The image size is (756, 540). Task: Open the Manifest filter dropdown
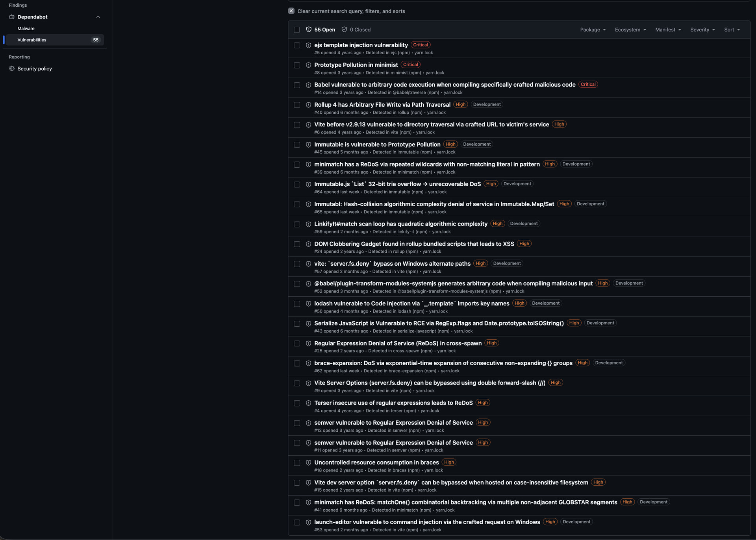click(668, 30)
